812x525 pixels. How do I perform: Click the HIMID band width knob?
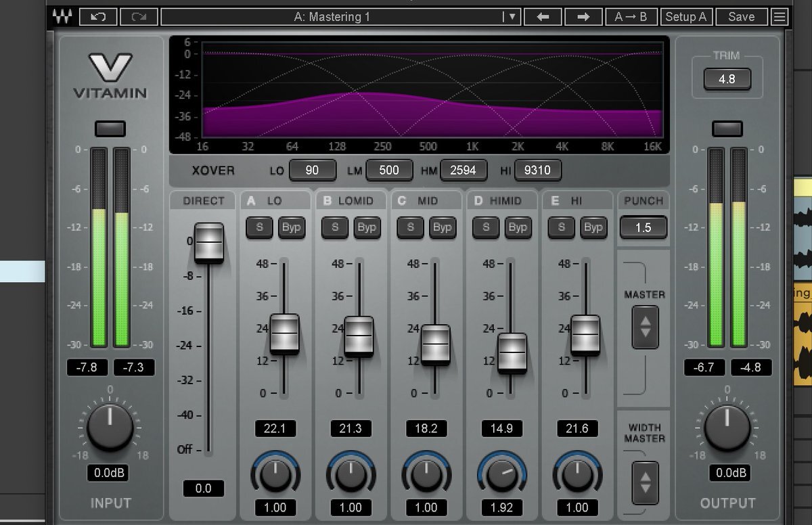click(x=502, y=474)
